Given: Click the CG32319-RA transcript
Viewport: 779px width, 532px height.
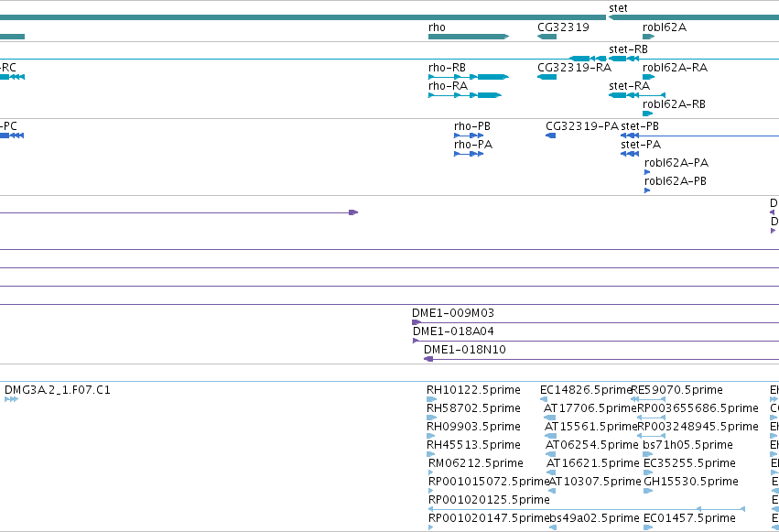Looking at the screenshot, I should [x=547, y=77].
